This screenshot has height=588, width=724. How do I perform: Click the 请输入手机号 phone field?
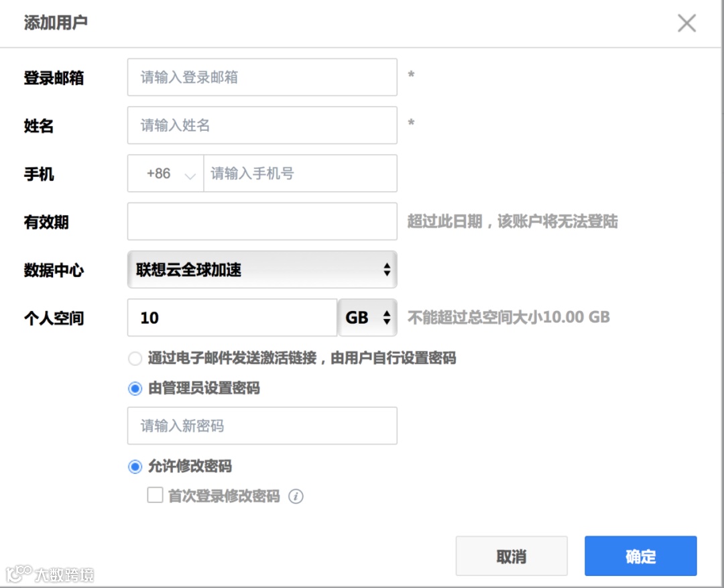pyautogui.click(x=300, y=173)
